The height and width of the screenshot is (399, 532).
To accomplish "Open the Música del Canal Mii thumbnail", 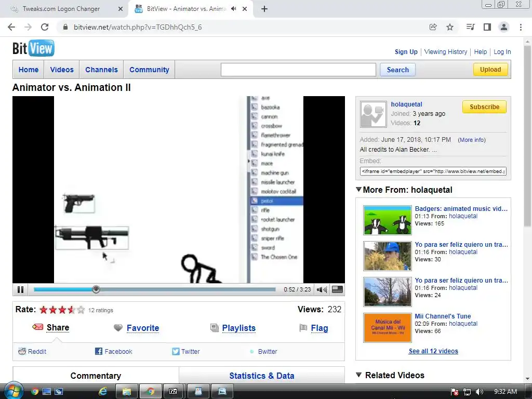I will (x=387, y=328).
